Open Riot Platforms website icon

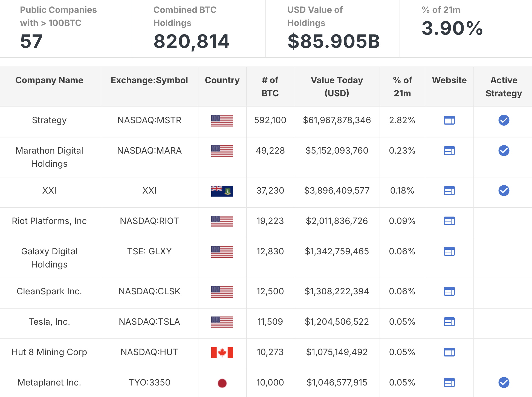click(449, 221)
